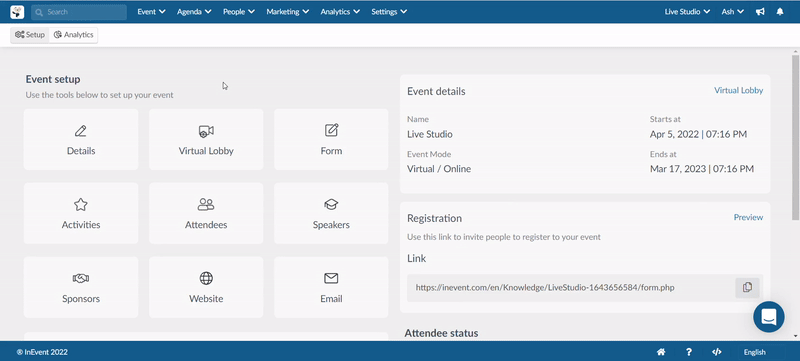Image resolution: width=800 pixels, height=361 pixels.
Task: Open the Live Studio event dropdown
Action: tap(687, 12)
